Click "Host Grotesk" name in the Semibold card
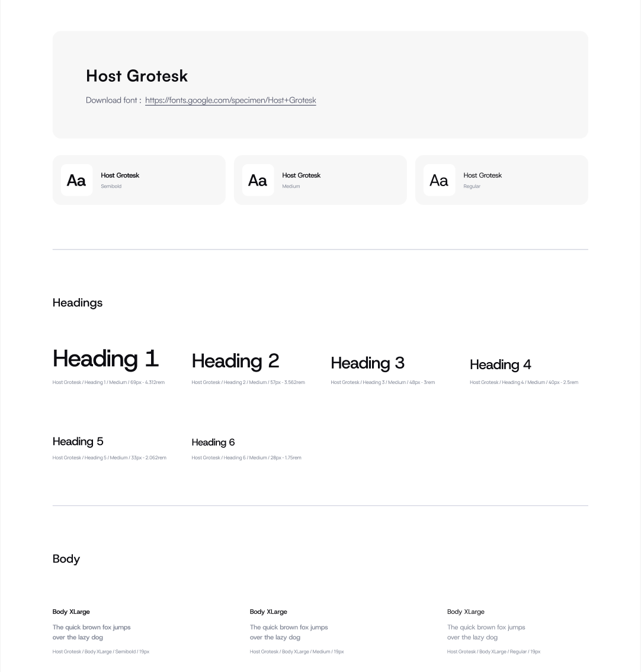 coord(120,175)
